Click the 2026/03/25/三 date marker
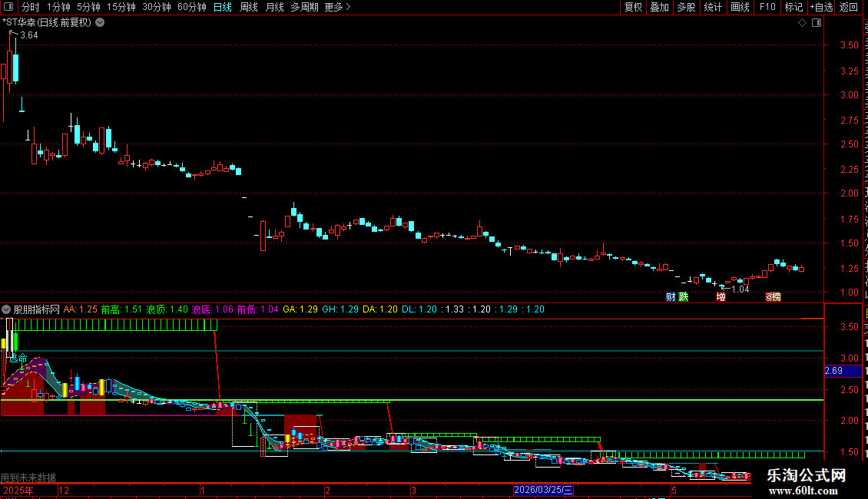This screenshot has width=868, height=499. (x=543, y=490)
